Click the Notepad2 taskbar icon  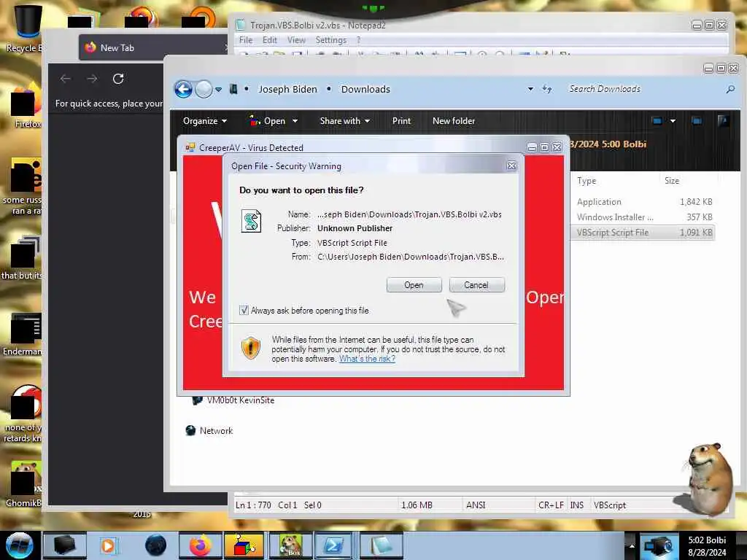[x=379, y=545]
